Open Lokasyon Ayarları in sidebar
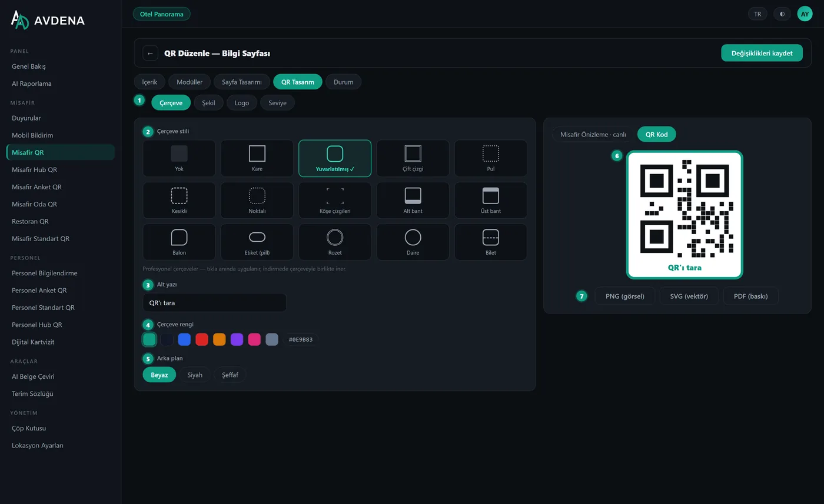 pyautogui.click(x=61, y=446)
